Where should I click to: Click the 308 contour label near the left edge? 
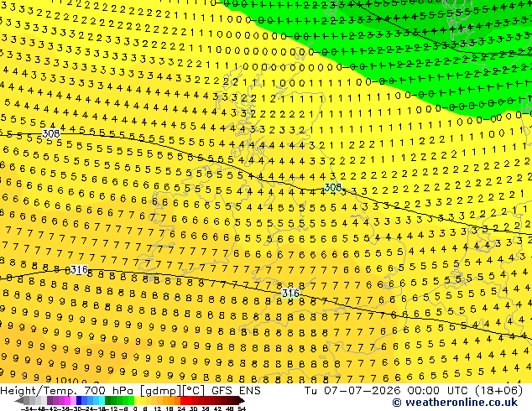click(51, 133)
